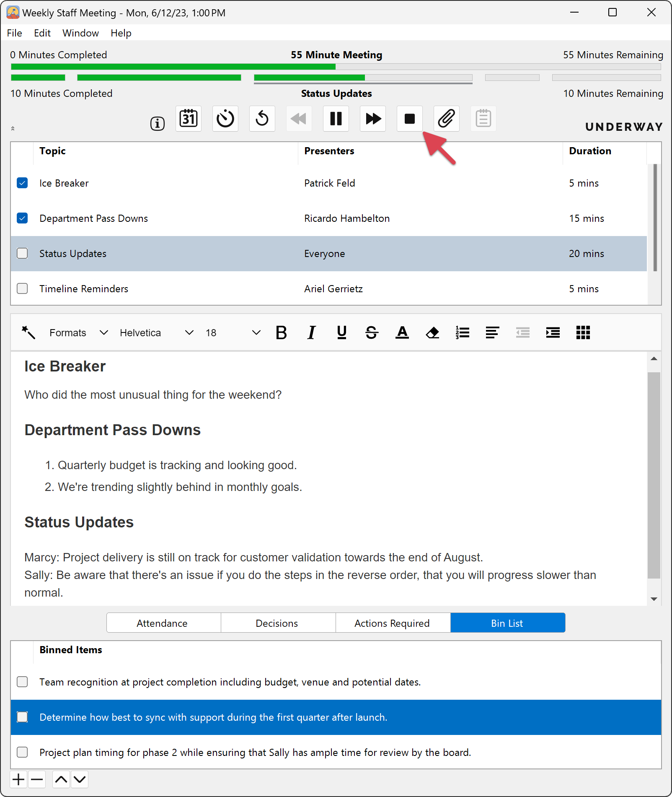Move selected binned item down

pyautogui.click(x=80, y=780)
